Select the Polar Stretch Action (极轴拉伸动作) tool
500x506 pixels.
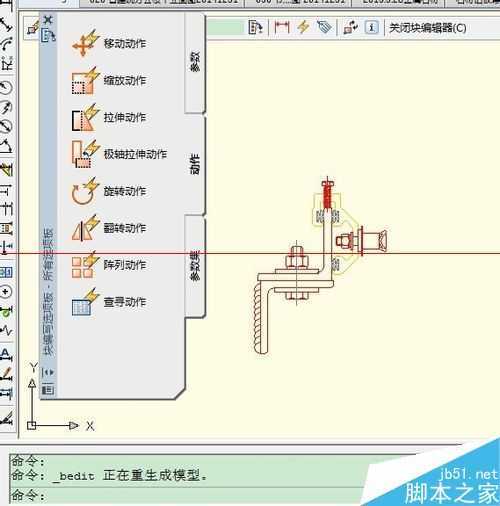click(x=119, y=154)
